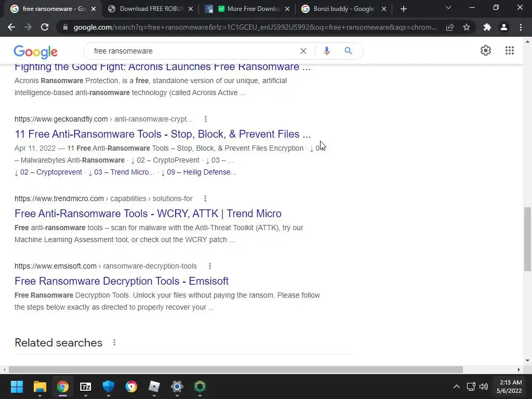The width and height of the screenshot is (532, 399).
Task: Open the volume speaker control
Action: 484,387
